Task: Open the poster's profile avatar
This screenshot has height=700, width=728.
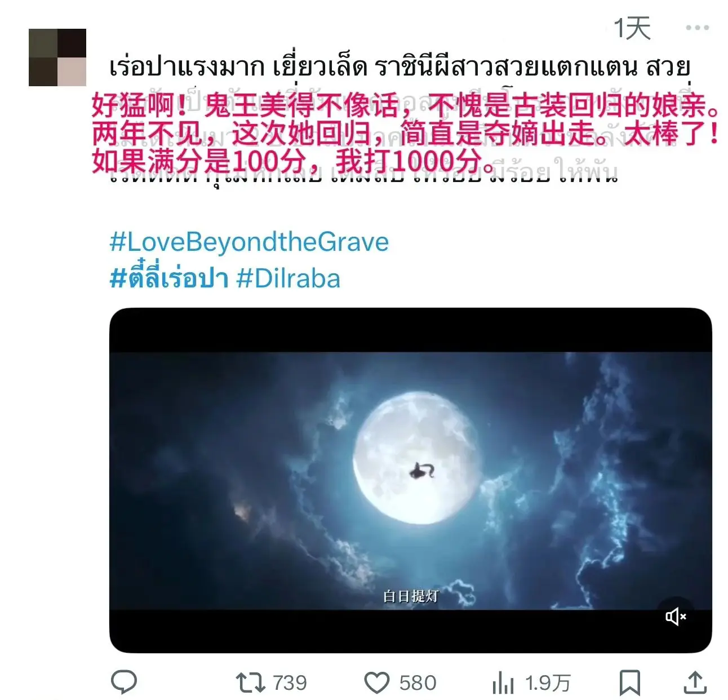Action: [x=57, y=57]
